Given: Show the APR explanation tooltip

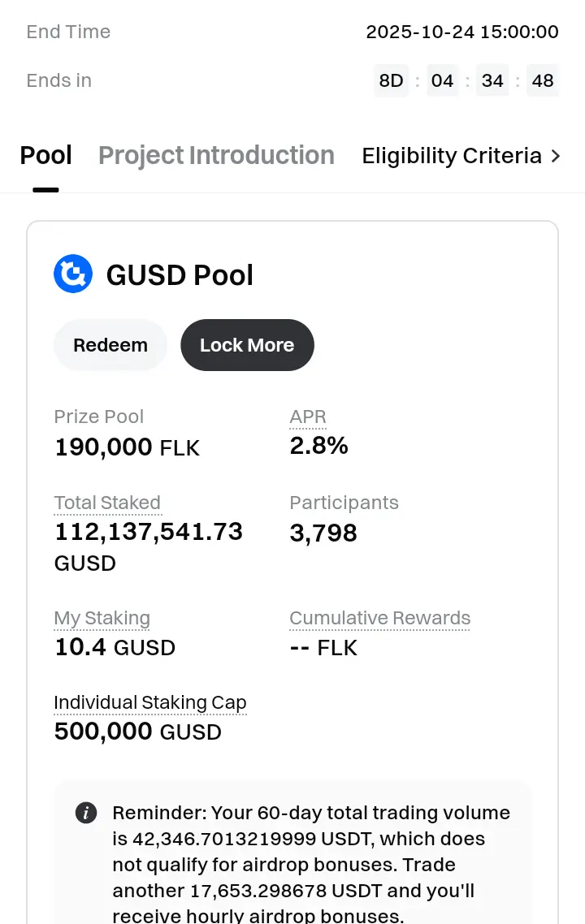Looking at the screenshot, I should (308, 417).
